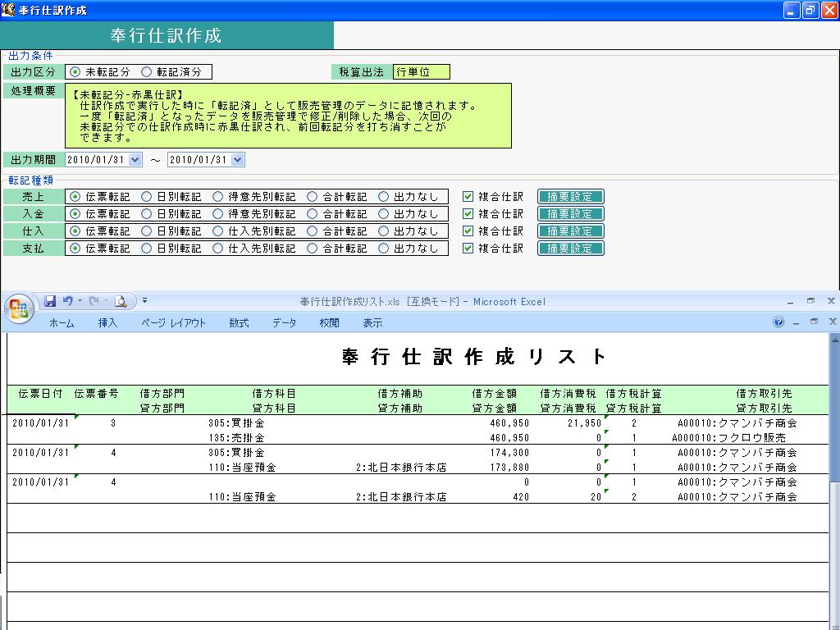Expand the Undo history dropdown arrow
Image resolution: width=840 pixels, height=630 pixels.
pyautogui.click(x=80, y=301)
